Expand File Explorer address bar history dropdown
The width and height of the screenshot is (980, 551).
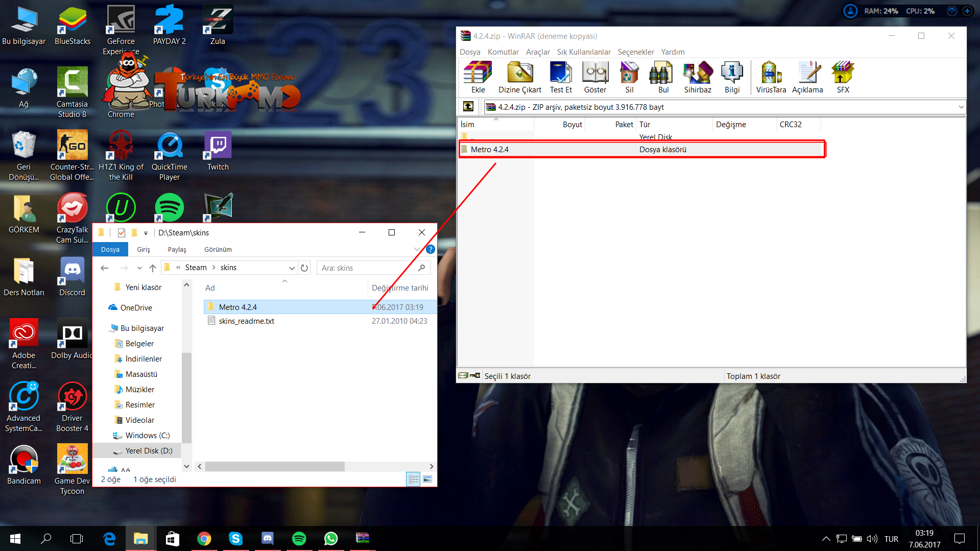tap(292, 268)
